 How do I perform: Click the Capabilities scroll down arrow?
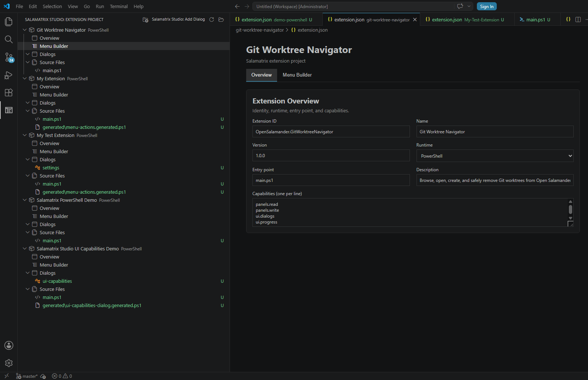570,218
